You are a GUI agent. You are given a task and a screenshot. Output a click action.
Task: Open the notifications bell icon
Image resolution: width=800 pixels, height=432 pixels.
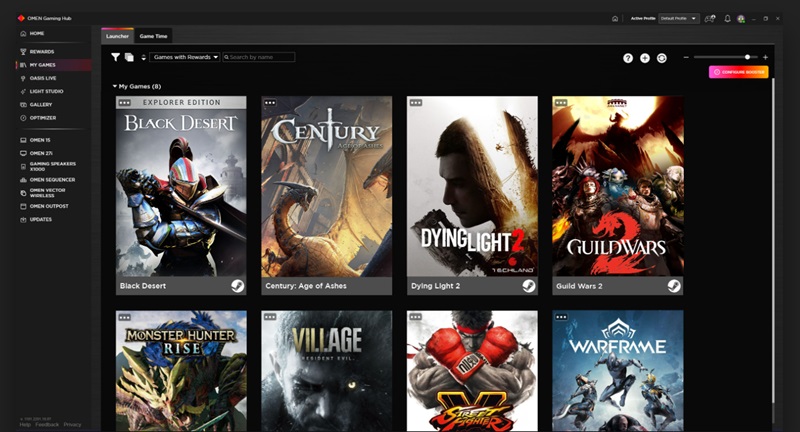pyautogui.click(x=728, y=18)
